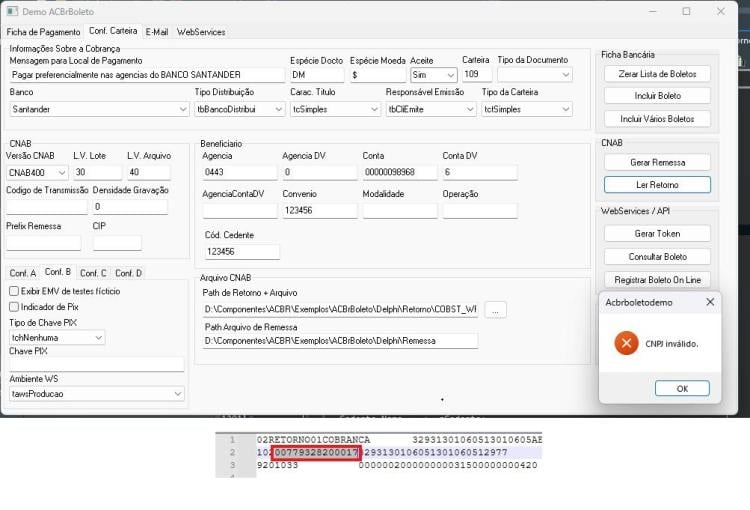Click the Path Arquivo de Remessa field
The height and width of the screenshot is (510, 750).
click(x=340, y=341)
